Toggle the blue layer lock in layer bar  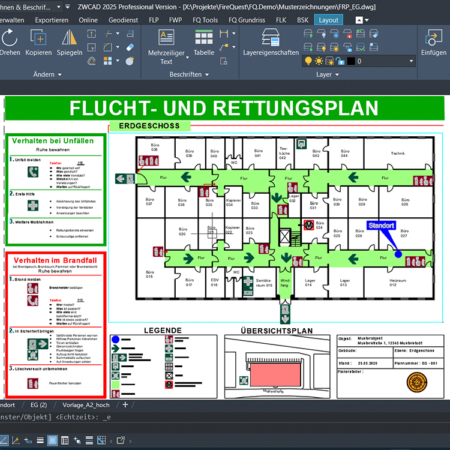(x=340, y=61)
